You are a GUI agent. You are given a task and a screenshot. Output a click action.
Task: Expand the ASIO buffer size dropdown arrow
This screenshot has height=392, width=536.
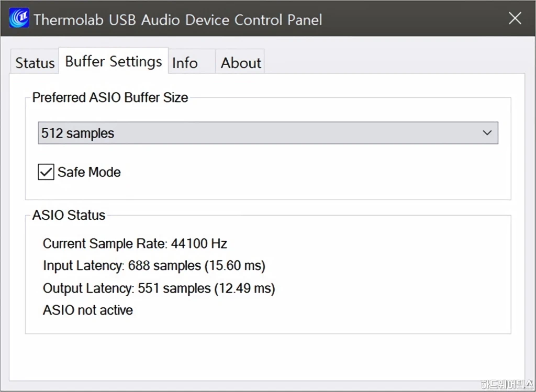pos(487,133)
